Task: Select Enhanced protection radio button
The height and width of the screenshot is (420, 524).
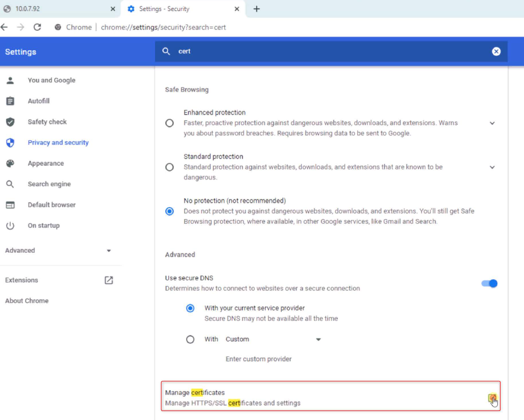Action: tap(169, 123)
